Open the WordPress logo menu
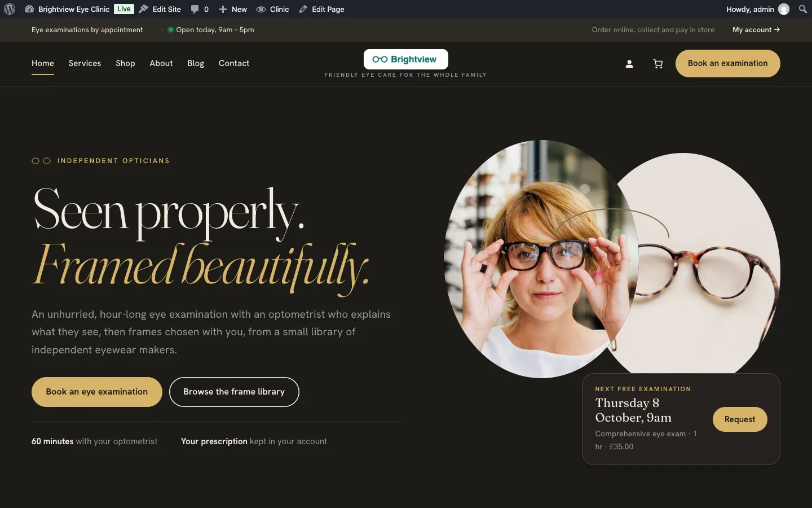 tap(10, 9)
